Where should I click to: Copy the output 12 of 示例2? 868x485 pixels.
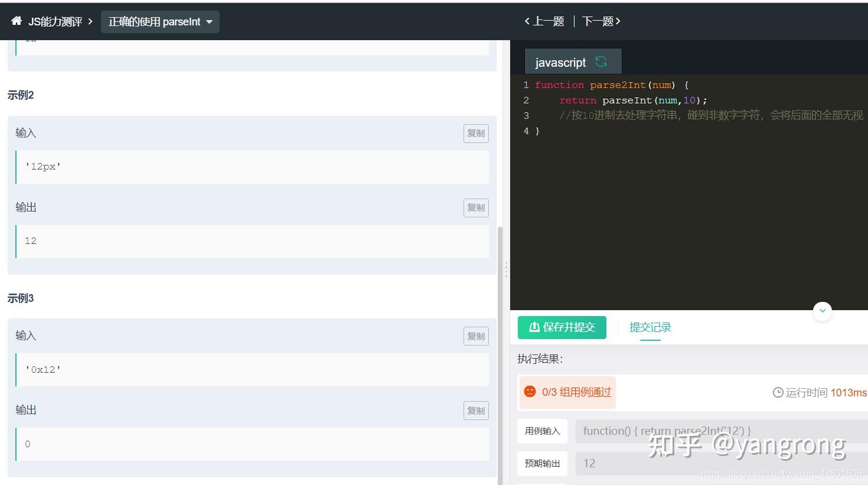pyautogui.click(x=476, y=208)
